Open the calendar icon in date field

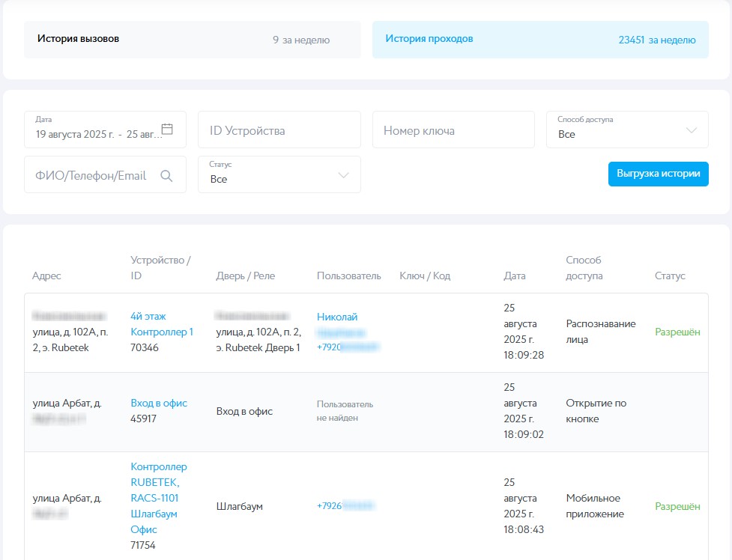(167, 129)
